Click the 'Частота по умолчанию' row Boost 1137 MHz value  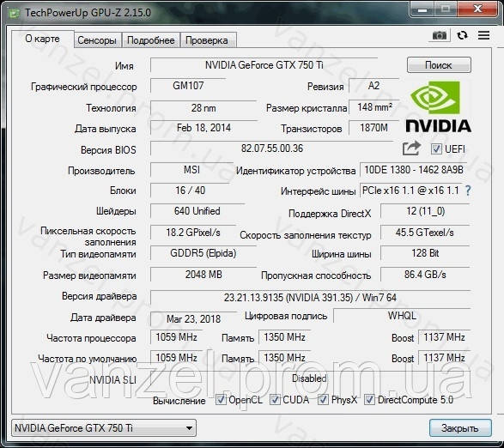click(444, 358)
